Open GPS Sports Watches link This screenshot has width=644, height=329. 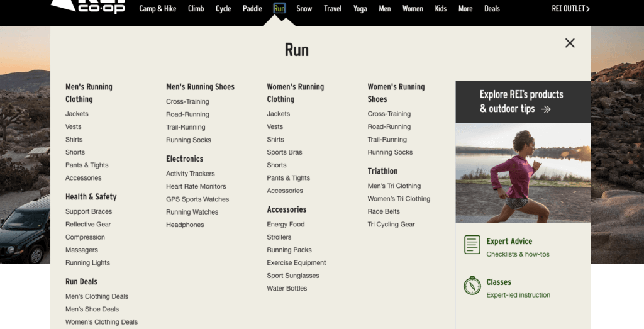point(197,199)
